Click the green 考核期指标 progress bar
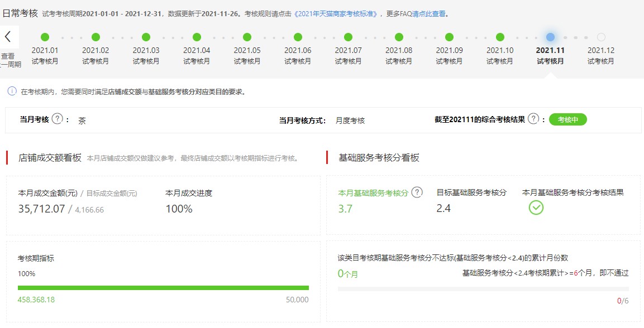 pos(163,288)
